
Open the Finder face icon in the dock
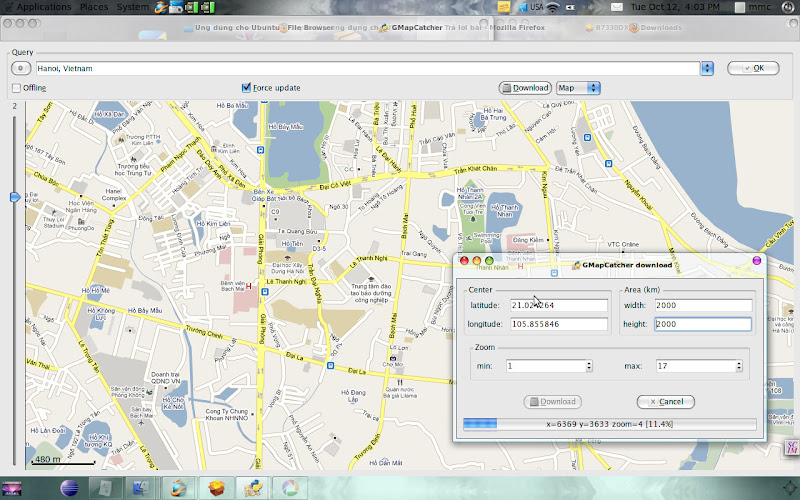click(x=141, y=488)
